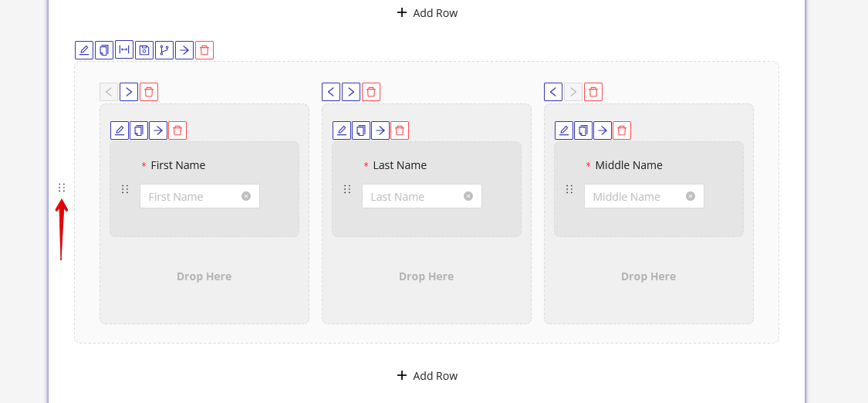Clear the First Name input

coord(246,196)
